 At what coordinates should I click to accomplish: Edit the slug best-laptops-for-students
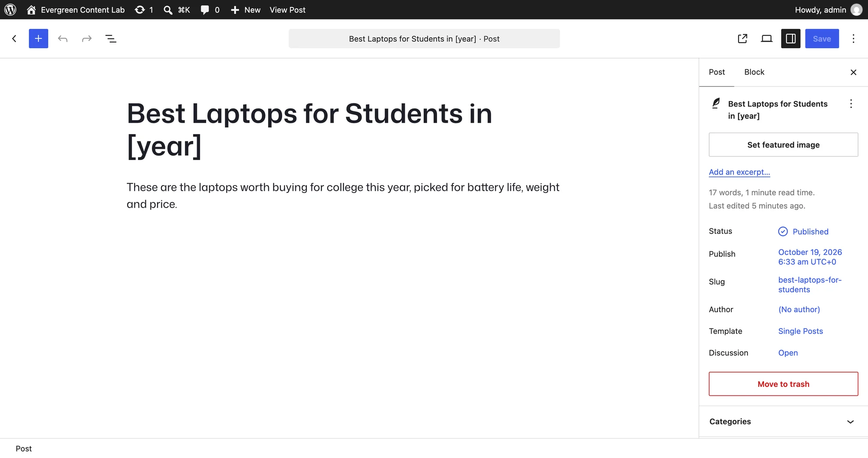point(810,285)
